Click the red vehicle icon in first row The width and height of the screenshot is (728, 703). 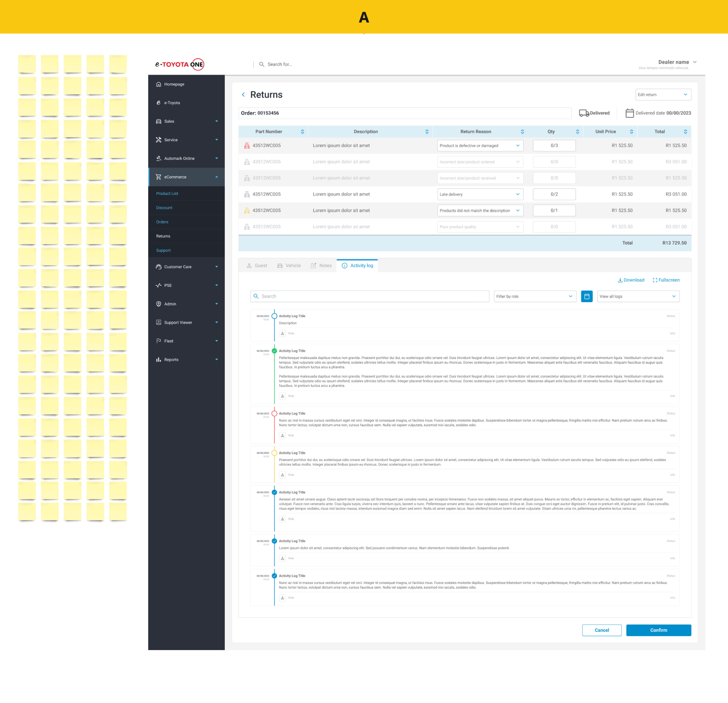(247, 146)
